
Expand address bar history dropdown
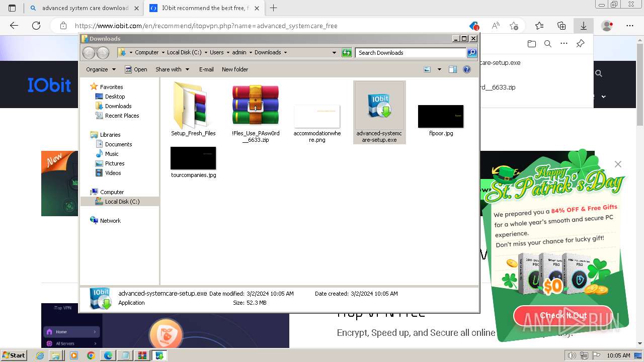(x=334, y=52)
